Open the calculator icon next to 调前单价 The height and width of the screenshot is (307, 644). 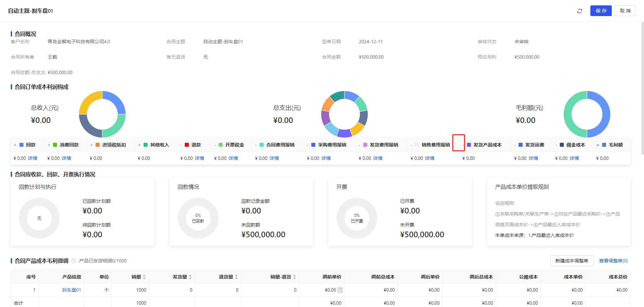[x=340, y=290]
